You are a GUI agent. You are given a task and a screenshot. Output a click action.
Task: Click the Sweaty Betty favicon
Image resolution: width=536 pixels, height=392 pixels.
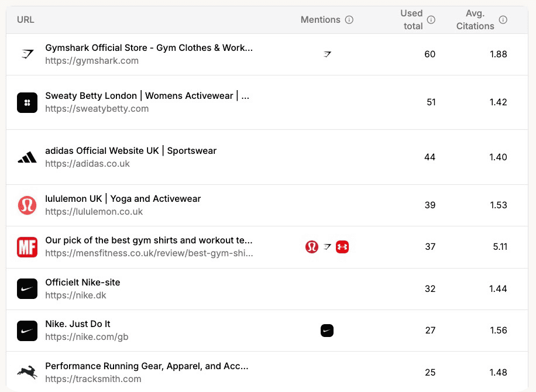28,102
